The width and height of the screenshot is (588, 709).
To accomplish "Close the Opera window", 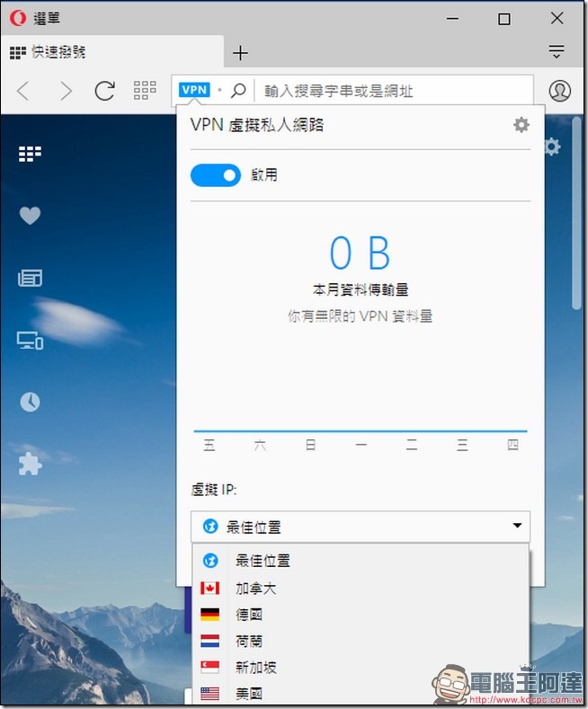I will [557, 18].
